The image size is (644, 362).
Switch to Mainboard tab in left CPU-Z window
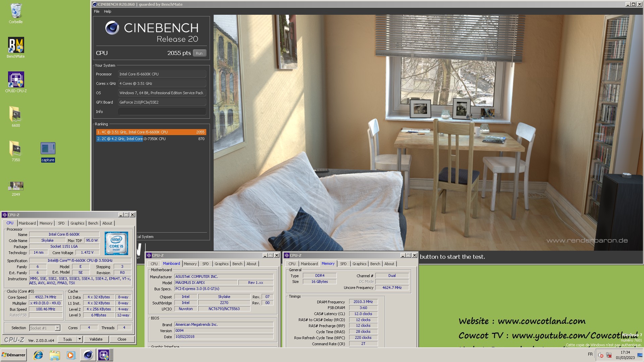click(x=27, y=223)
